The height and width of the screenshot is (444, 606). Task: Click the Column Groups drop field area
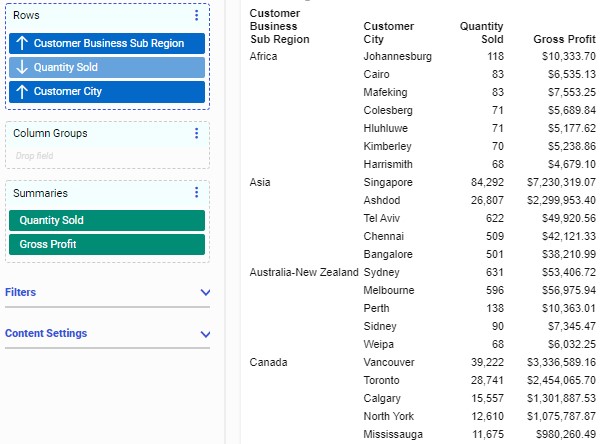(x=106, y=157)
